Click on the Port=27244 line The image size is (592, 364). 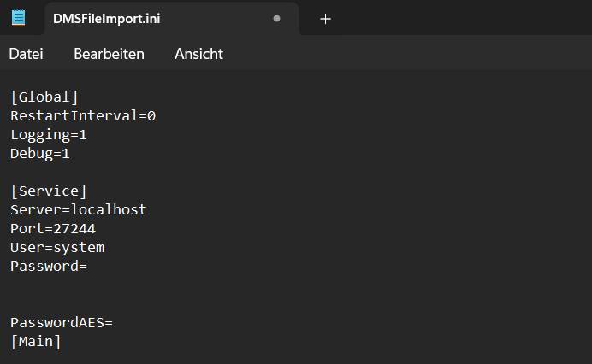(53, 229)
